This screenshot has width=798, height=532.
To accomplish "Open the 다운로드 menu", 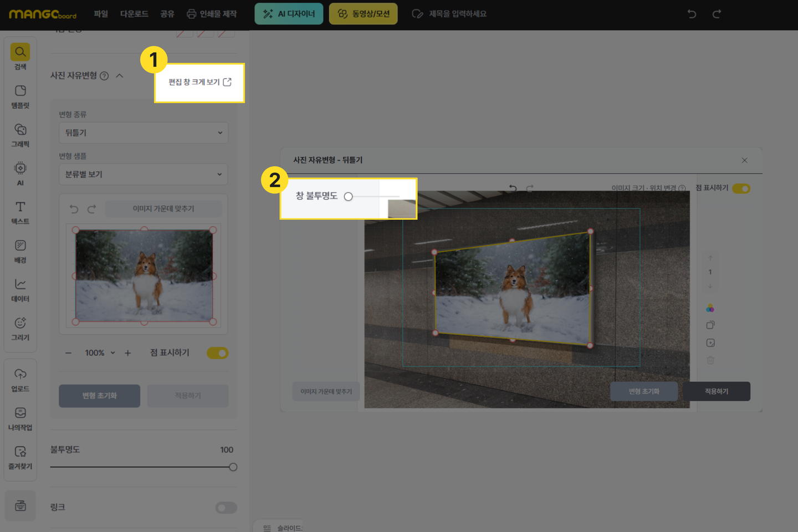I will 134,14.
